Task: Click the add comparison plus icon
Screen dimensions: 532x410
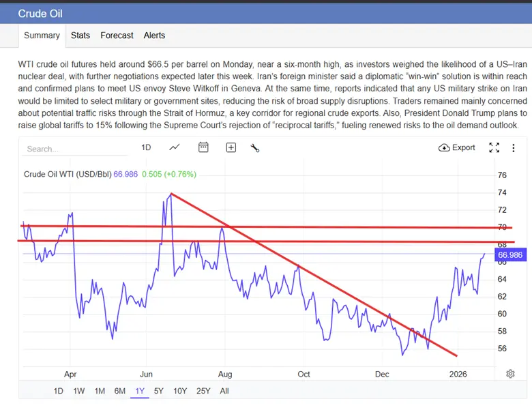Action: click(231, 147)
